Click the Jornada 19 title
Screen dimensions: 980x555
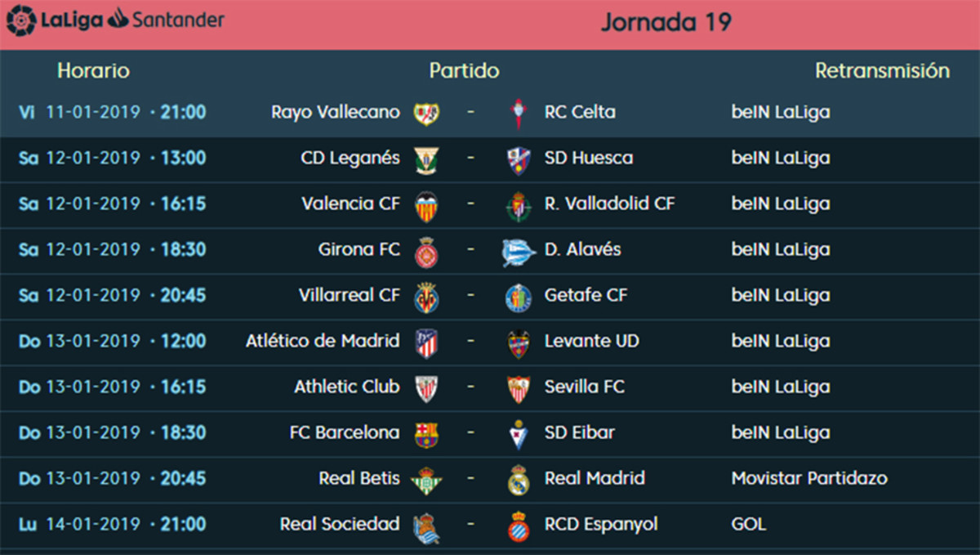[666, 22]
